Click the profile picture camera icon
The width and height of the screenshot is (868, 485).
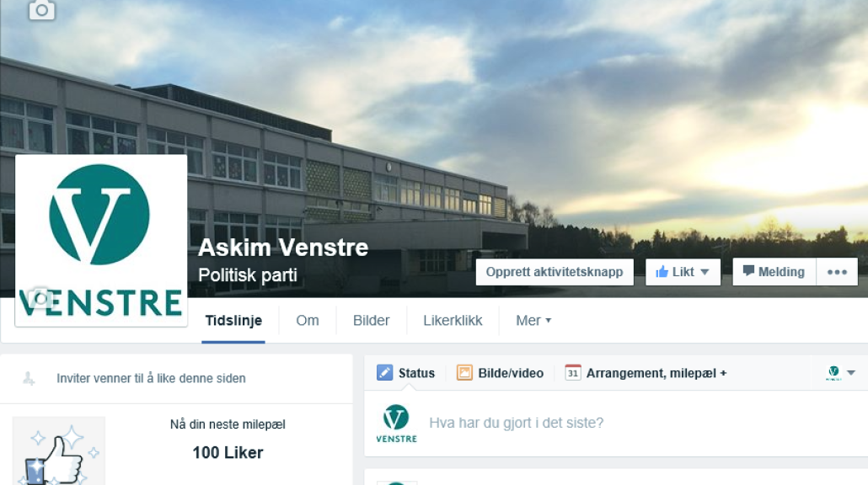[x=40, y=298]
